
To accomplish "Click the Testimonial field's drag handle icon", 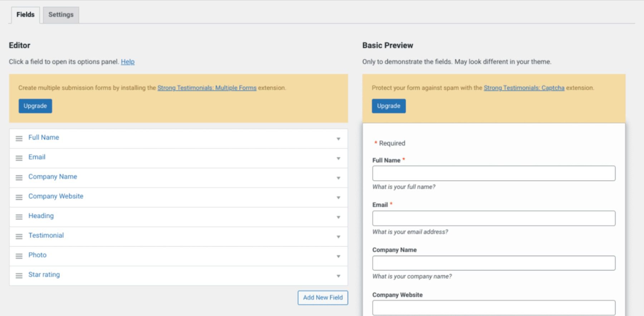I will [x=19, y=237].
